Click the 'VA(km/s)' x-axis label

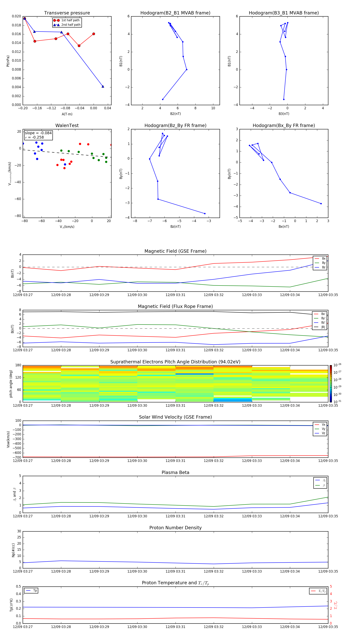click(x=67, y=227)
